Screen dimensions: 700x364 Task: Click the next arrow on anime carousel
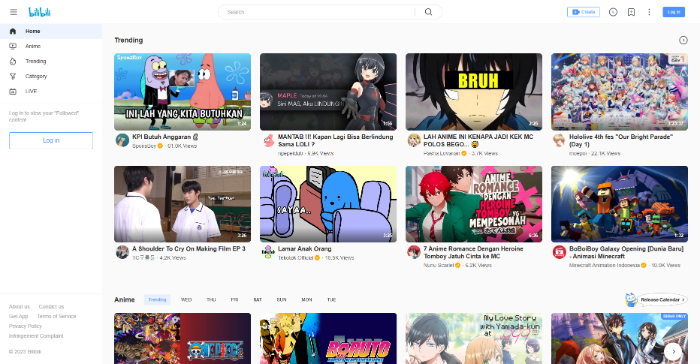(x=673, y=351)
